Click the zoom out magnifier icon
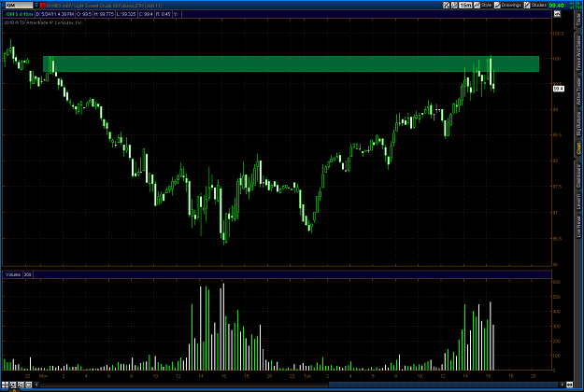Screen dimensions: 584x392 tap(21, 385)
